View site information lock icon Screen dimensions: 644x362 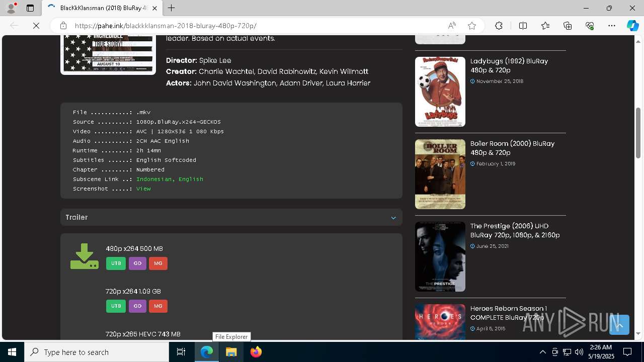[63, 26]
